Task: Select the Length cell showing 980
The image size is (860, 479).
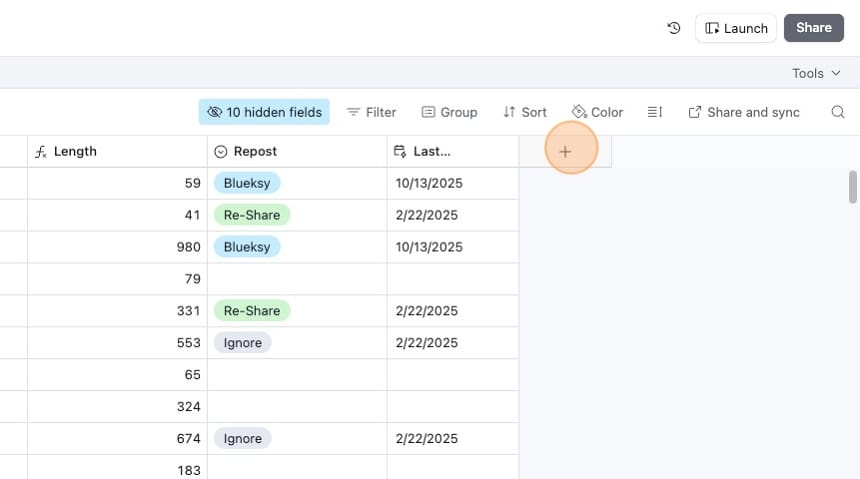Action: [117, 247]
